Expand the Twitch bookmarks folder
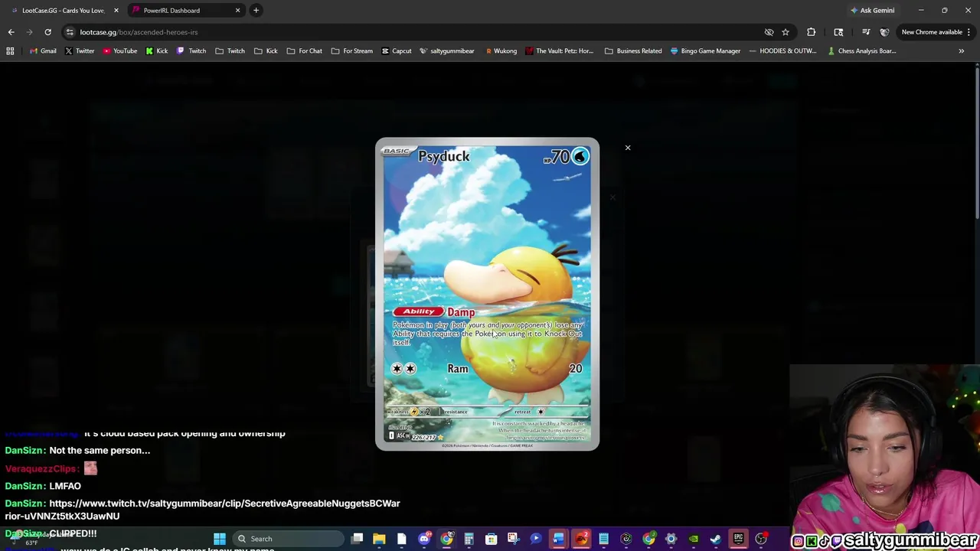Viewport: 980px width, 551px height. point(230,51)
